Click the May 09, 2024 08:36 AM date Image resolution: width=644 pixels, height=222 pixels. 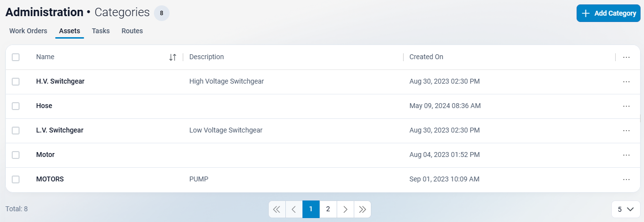tap(445, 106)
